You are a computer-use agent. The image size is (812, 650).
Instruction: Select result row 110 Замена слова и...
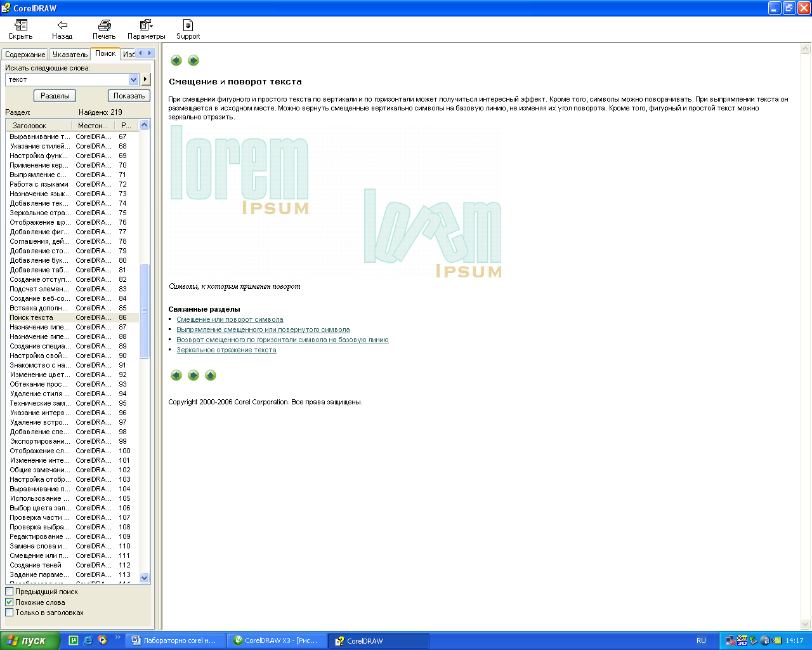click(72, 546)
